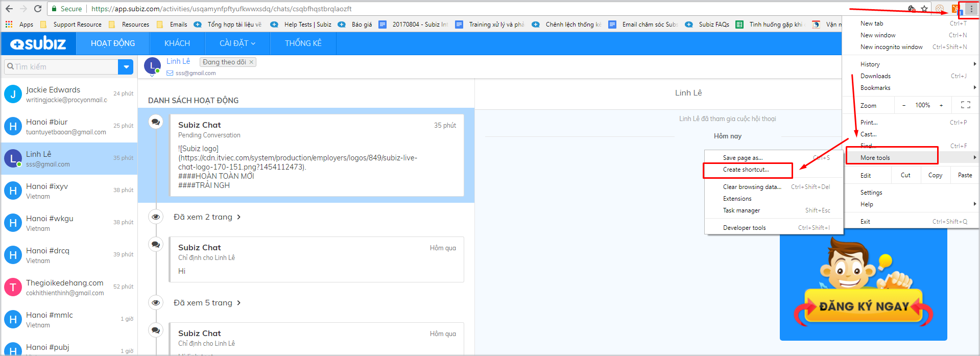This screenshot has height=356, width=980.
Task: Select 'Create shortcut...' from the submenu
Action: point(746,170)
